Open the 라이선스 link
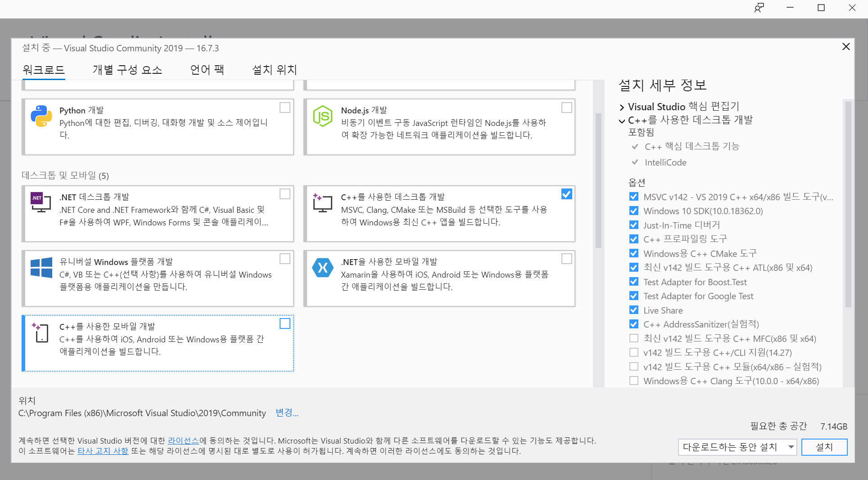 click(x=183, y=440)
